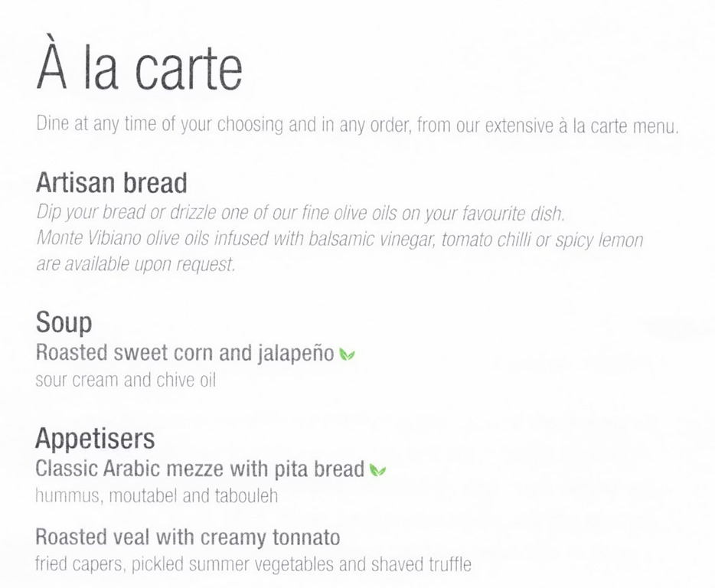The image size is (715, 588).
Task: Click "Classic Arabic mezze with pita bread"
Action: [x=200, y=469]
